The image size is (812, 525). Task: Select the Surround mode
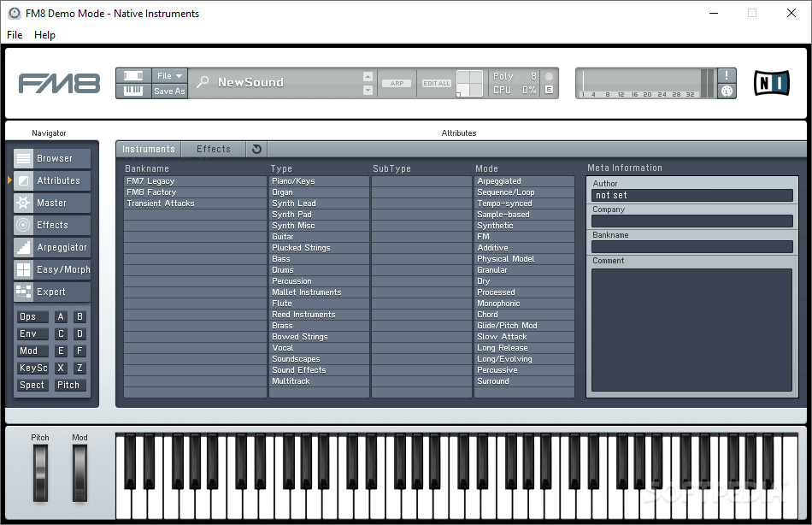(524, 380)
